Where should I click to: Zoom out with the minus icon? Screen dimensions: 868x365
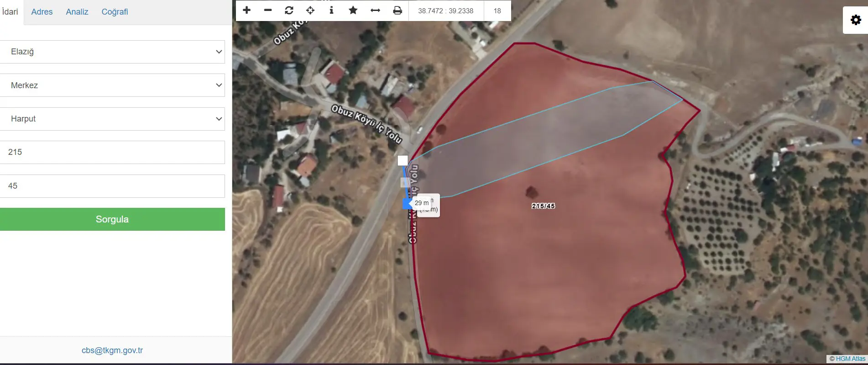(268, 10)
